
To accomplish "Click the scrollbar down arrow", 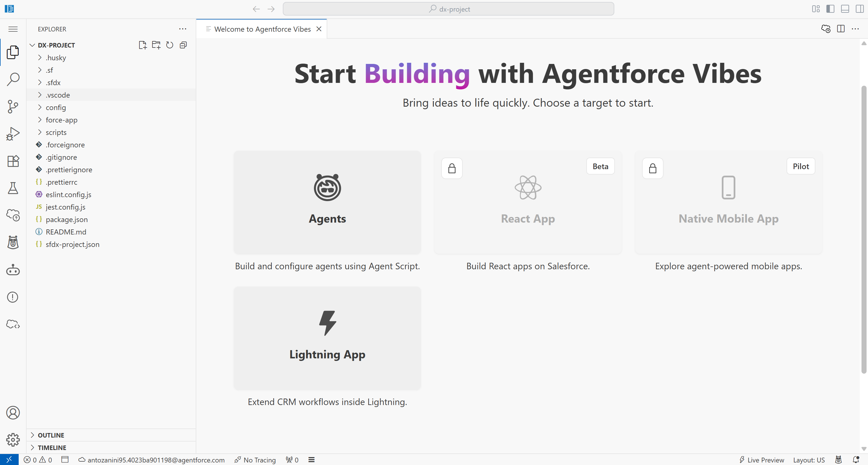I will 864,449.
